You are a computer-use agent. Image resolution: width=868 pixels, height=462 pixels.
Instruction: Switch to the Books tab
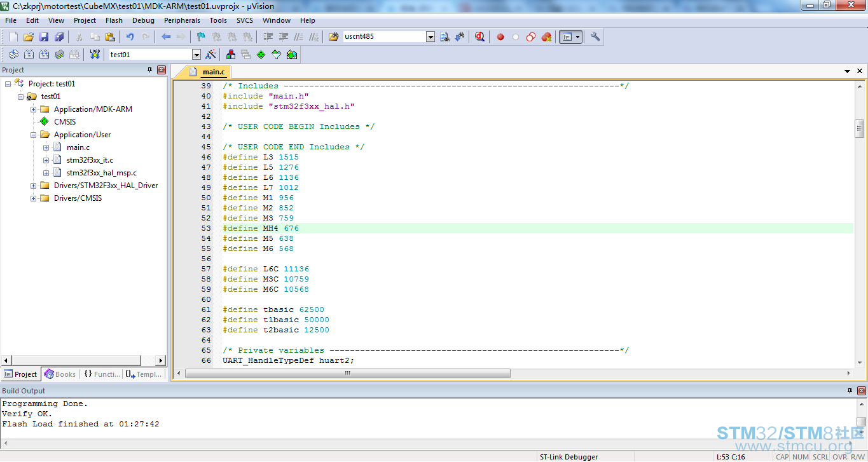point(60,374)
